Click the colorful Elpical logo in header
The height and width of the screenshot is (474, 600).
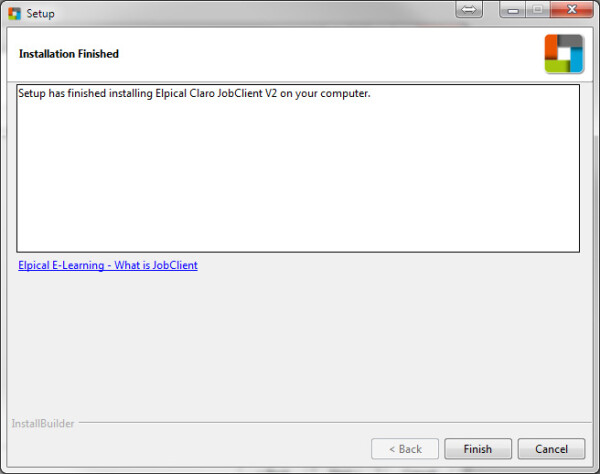click(564, 54)
